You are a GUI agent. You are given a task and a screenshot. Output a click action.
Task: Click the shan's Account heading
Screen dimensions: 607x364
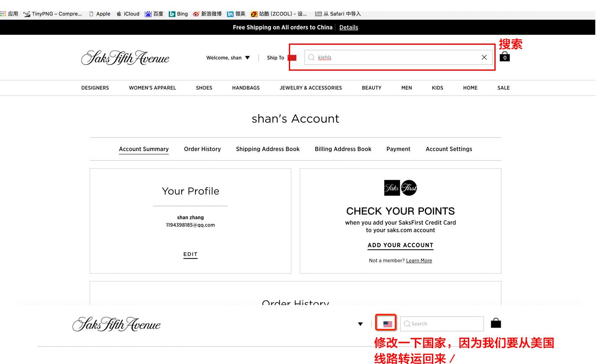296,119
